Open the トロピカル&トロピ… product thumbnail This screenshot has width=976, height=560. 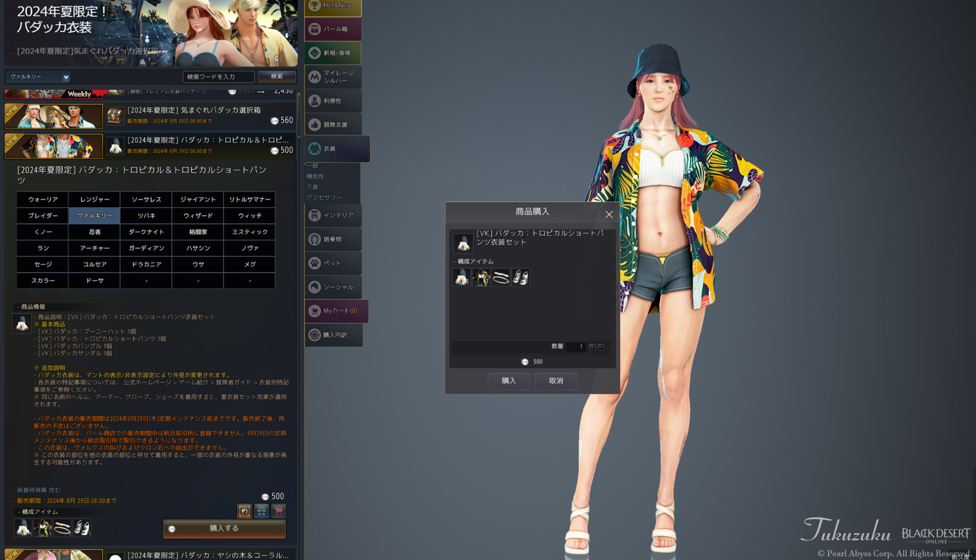click(54, 146)
